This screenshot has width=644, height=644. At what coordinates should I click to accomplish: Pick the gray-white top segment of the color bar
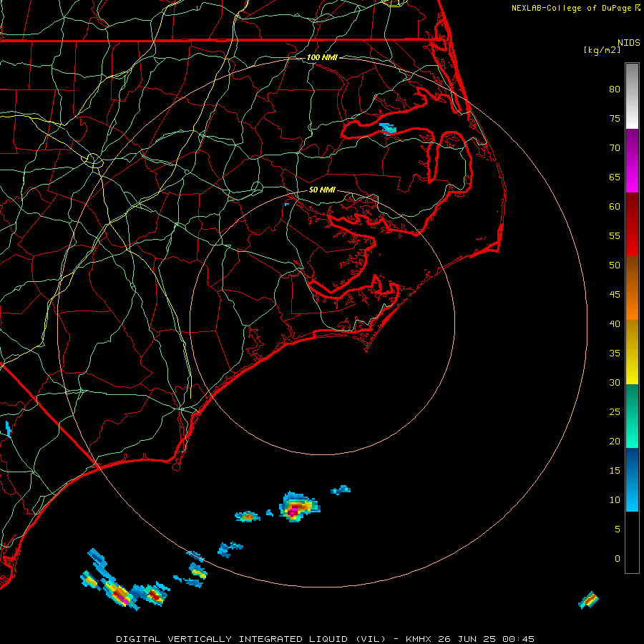pyautogui.click(x=632, y=96)
